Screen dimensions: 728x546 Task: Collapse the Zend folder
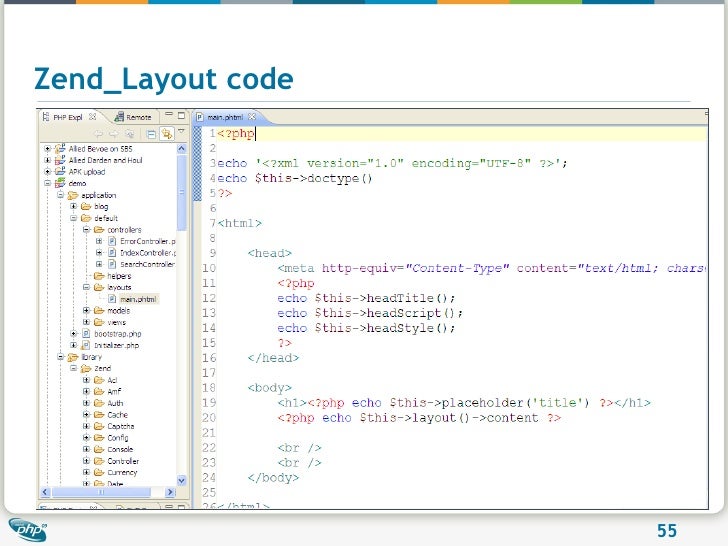point(73,368)
